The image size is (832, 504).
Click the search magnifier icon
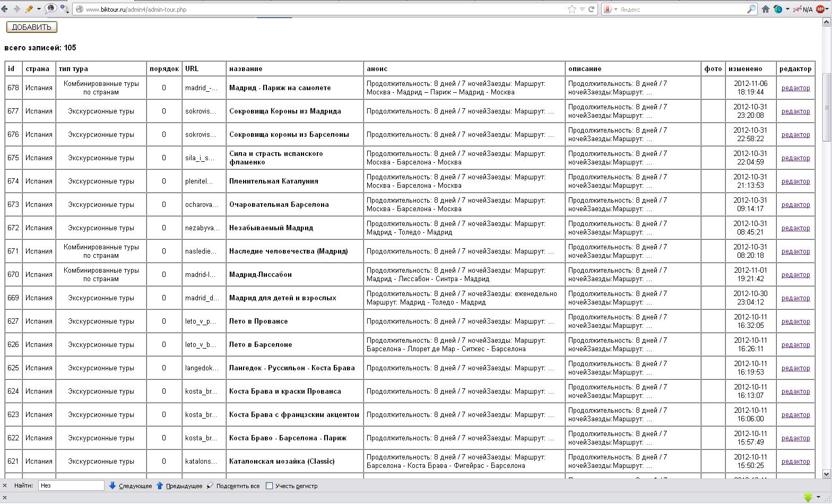click(x=751, y=9)
